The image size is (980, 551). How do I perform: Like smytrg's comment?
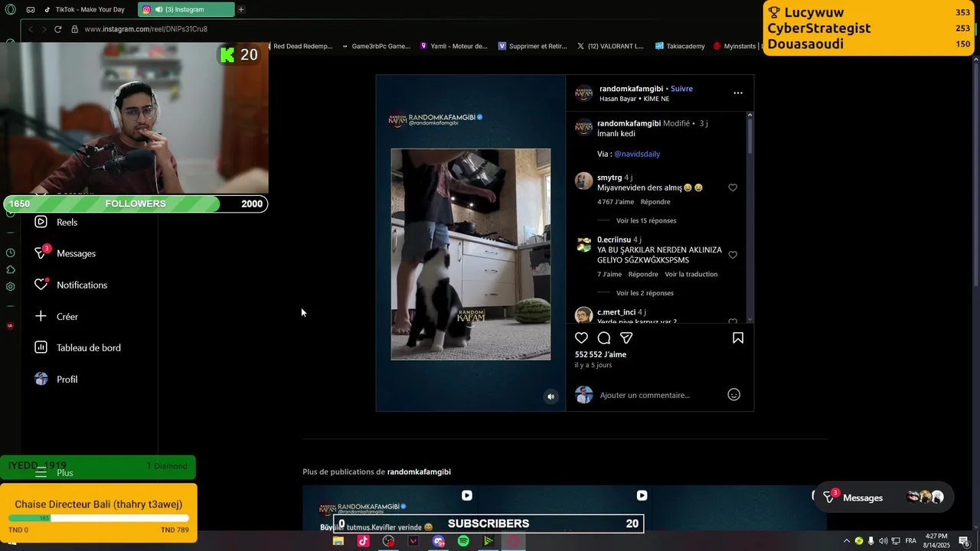coord(733,187)
